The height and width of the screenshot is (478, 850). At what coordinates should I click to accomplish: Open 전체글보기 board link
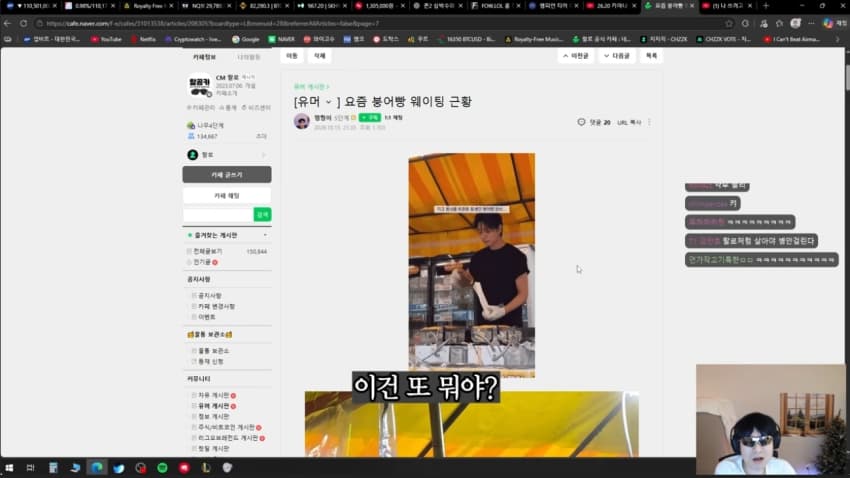click(208, 251)
